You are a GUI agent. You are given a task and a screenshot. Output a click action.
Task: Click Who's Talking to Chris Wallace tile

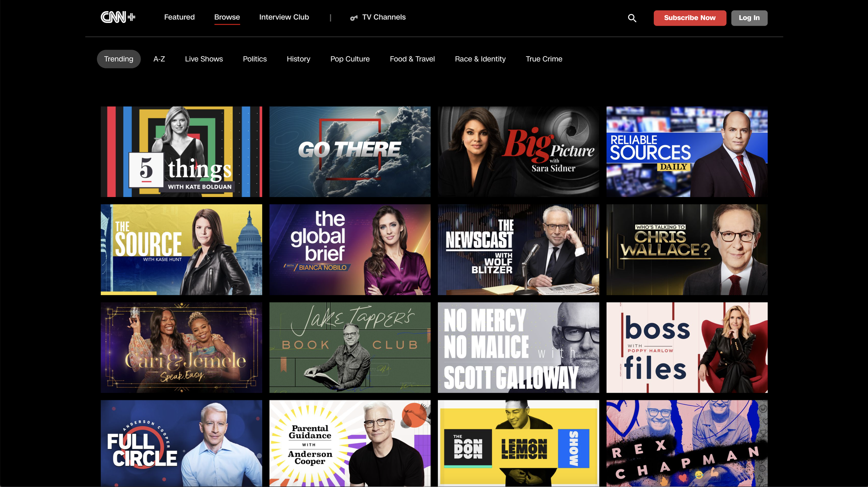coord(686,249)
